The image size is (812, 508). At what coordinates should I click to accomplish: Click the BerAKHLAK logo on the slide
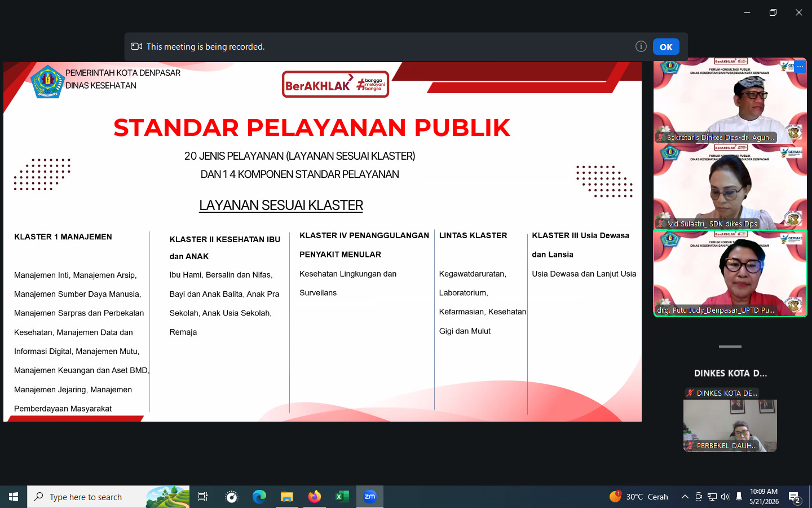tap(336, 84)
